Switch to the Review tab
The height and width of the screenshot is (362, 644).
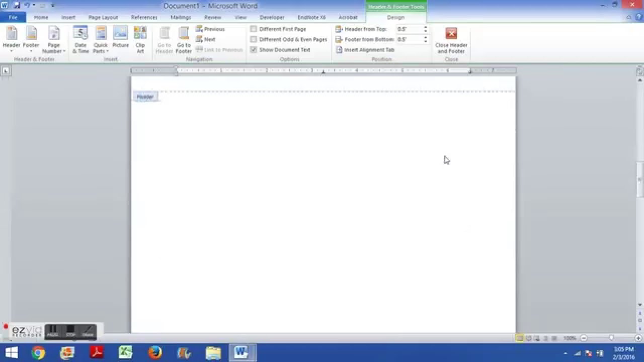213,18
